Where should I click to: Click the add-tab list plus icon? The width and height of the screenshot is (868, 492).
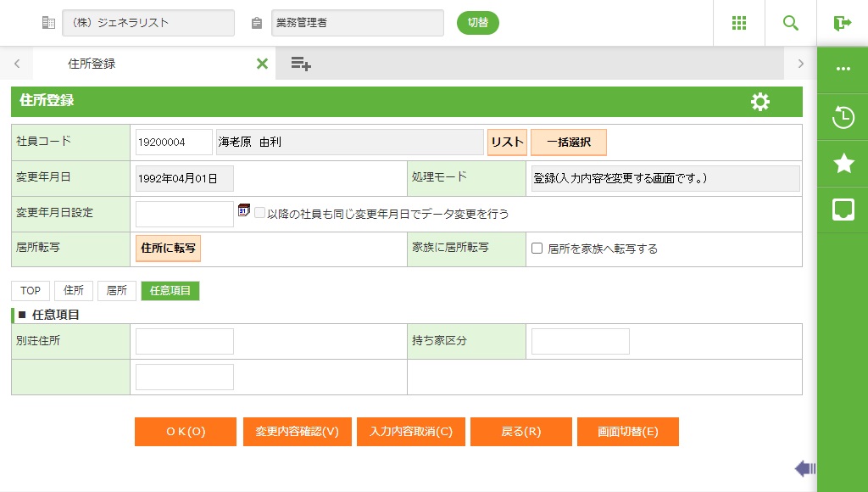[x=301, y=64]
